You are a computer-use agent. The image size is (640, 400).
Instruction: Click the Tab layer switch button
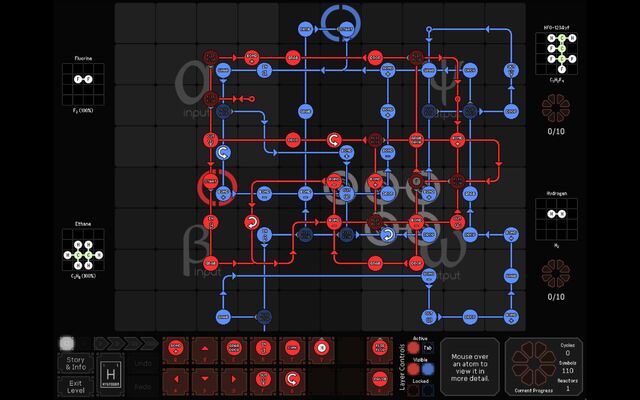tap(427, 348)
